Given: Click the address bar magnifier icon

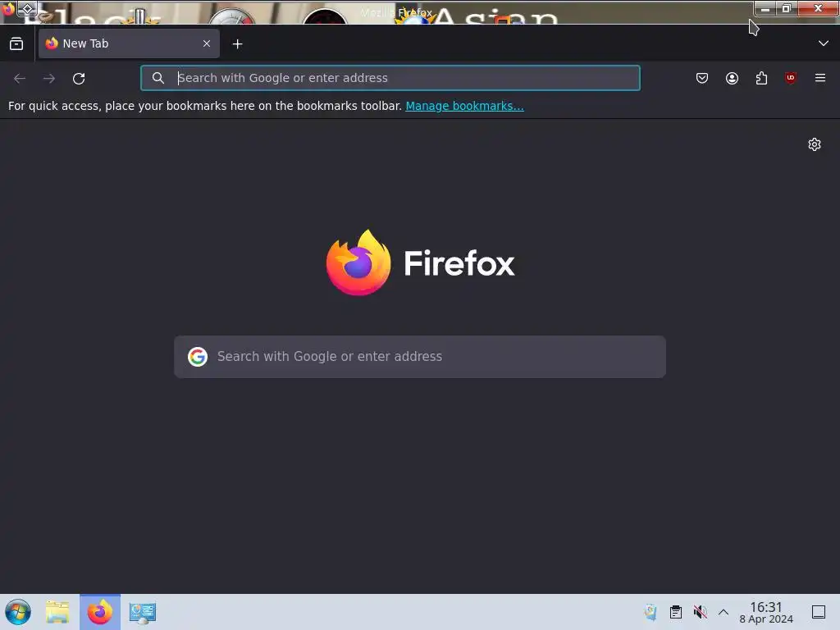Looking at the screenshot, I should click(x=158, y=78).
